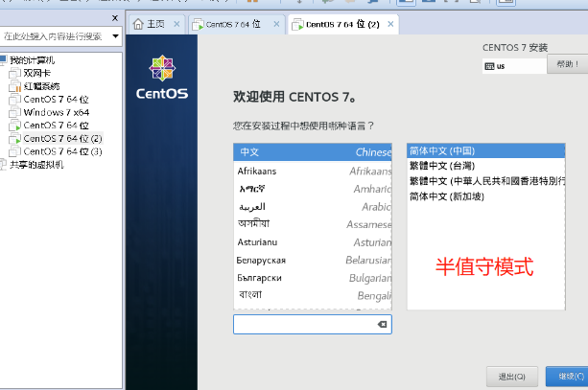Switch to CentOS 7 64 位 (2) tab
This screenshot has height=390, width=588.
click(x=342, y=24)
